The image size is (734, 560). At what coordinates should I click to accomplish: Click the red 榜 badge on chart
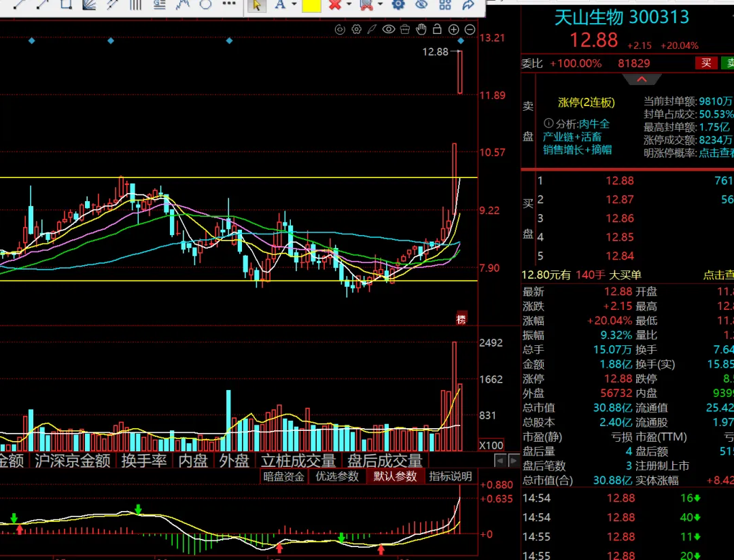pos(461,319)
